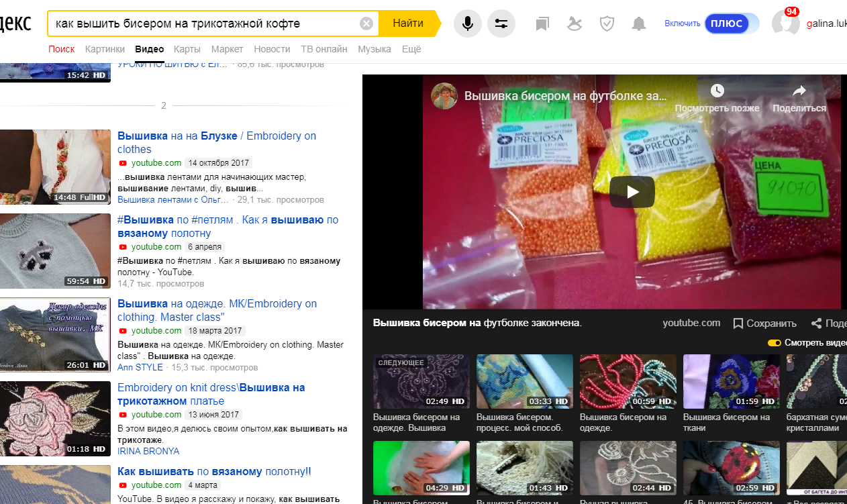Open the user profile avatar with 94 badge

(x=785, y=23)
